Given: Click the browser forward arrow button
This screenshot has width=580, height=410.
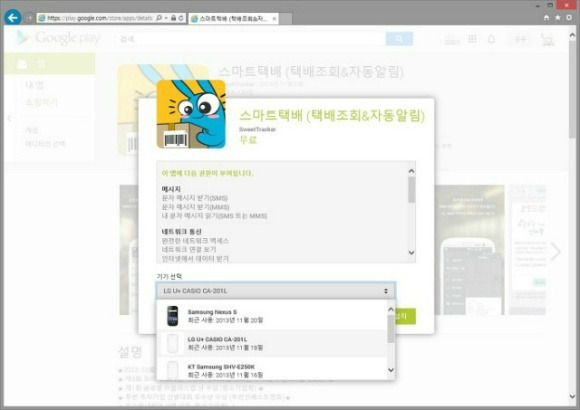Looking at the screenshot, I should [28, 18].
